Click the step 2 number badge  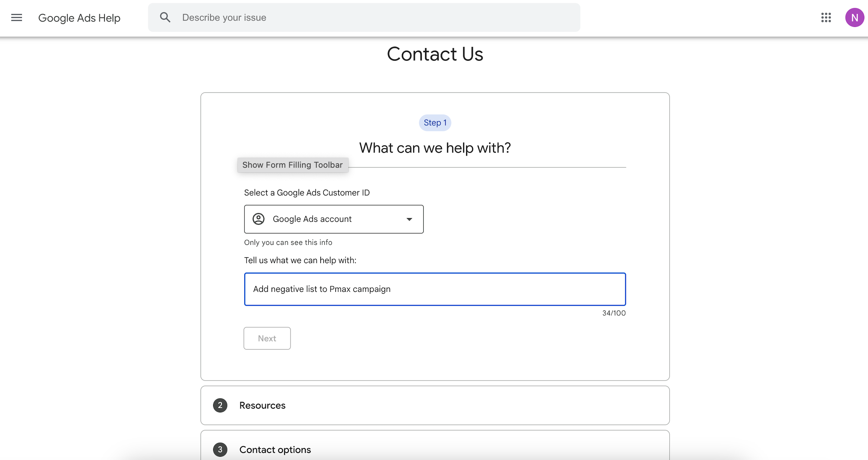[220, 405]
